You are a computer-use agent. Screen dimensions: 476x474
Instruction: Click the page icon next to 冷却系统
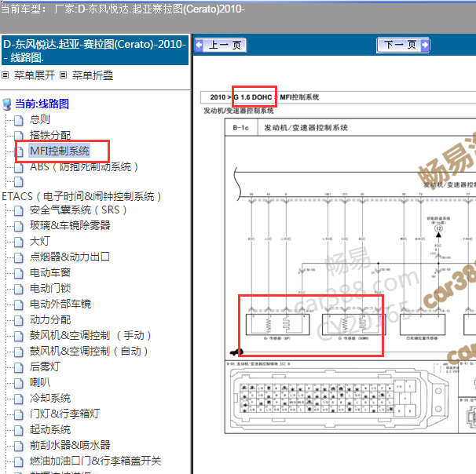(19, 399)
